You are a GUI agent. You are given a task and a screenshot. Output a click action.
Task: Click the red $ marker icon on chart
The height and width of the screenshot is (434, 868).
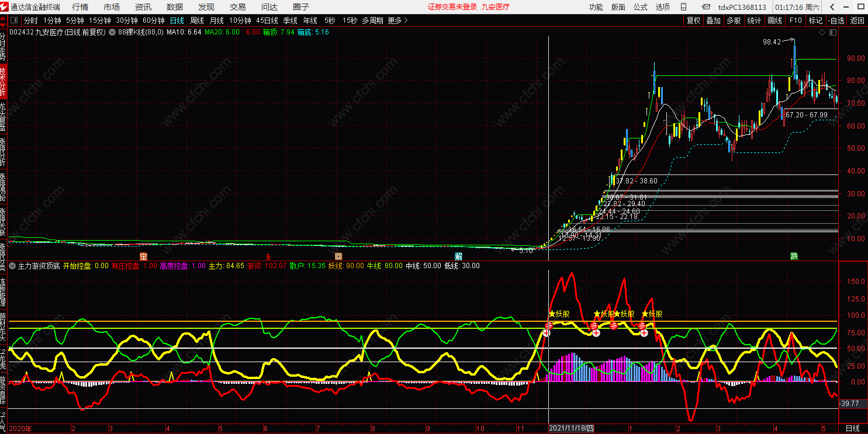[268, 256]
